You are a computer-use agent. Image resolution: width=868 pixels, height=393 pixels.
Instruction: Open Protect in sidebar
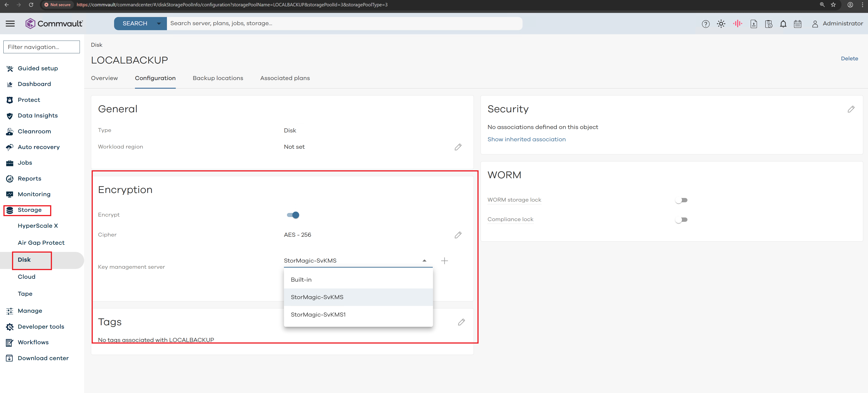coord(29,100)
